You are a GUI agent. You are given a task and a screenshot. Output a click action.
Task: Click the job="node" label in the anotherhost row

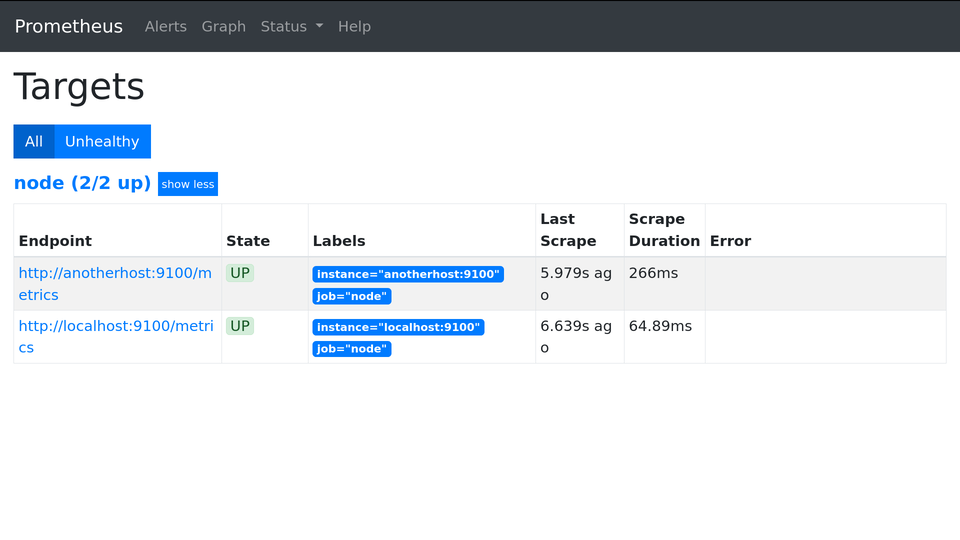click(352, 296)
